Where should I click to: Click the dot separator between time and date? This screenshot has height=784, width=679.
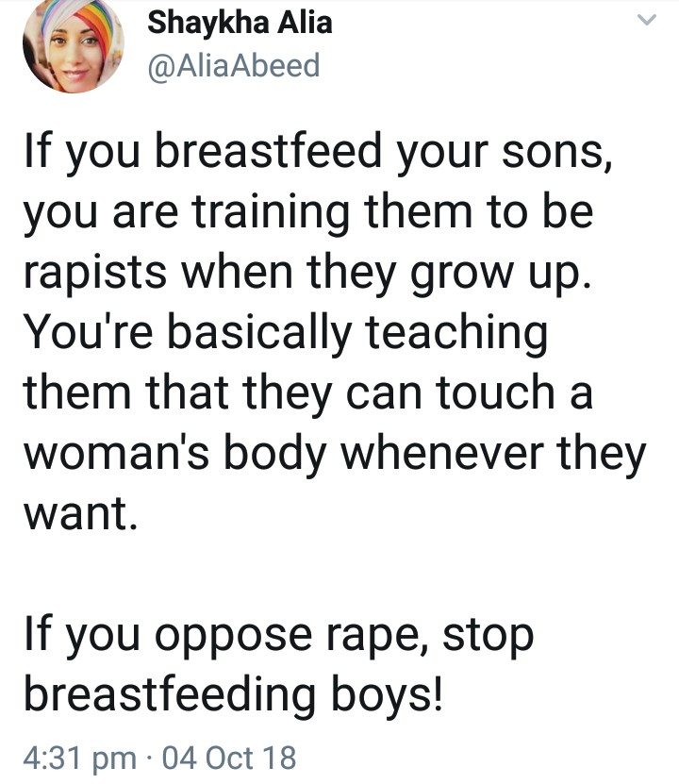tap(151, 757)
